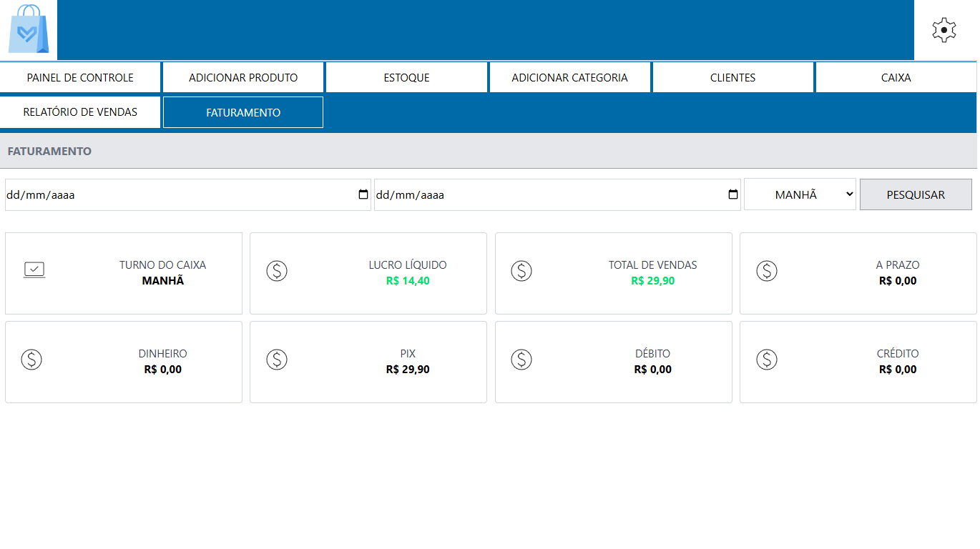Open the Adicionar Categoria tab

tap(569, 78)
